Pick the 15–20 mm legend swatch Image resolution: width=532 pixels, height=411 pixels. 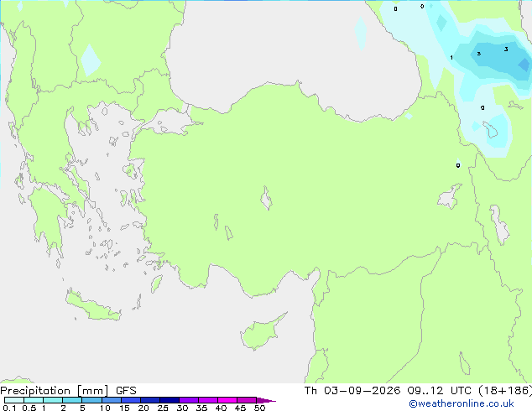click(131, 400)
